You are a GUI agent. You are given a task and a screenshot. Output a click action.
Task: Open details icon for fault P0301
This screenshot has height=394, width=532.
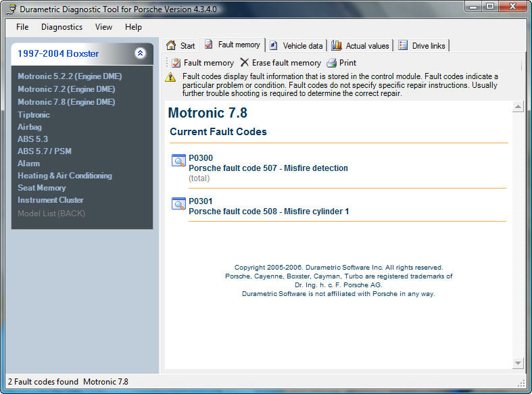click(x=178, y=203)
